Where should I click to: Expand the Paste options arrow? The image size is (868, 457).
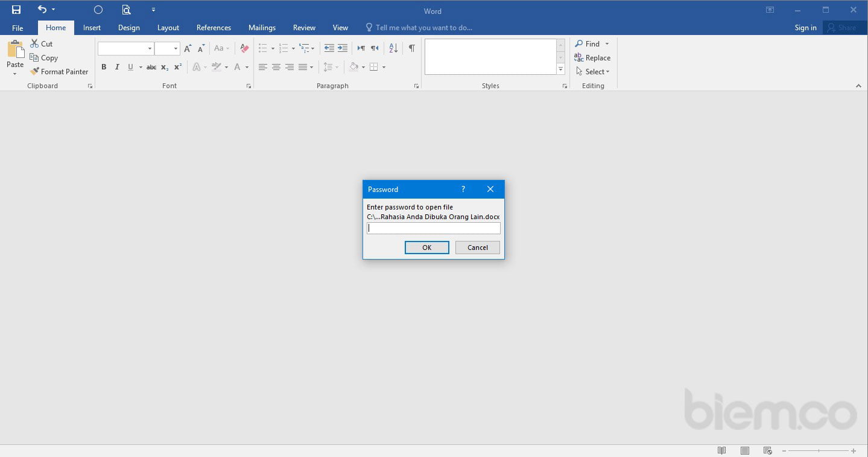(x=15, y=74)
